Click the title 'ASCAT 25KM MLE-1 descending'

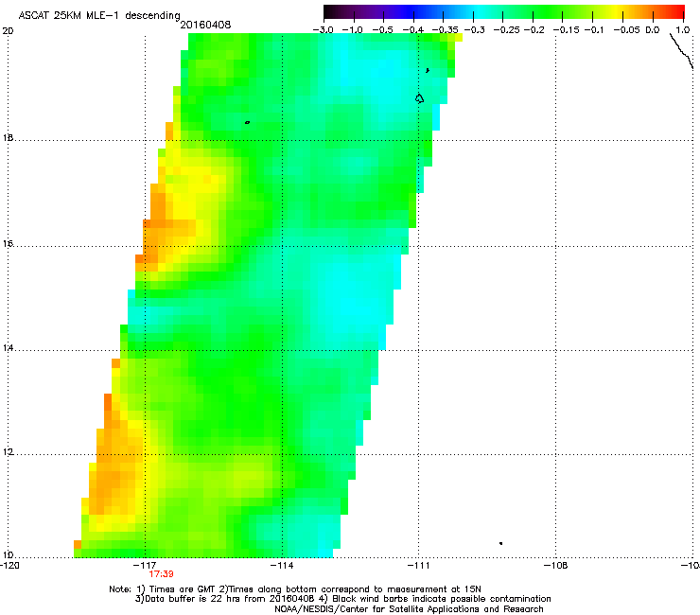(x=99, y=16)
